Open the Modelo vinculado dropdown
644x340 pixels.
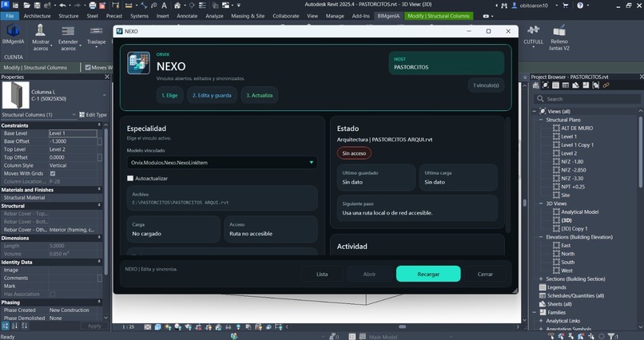(x=222, y=162)
